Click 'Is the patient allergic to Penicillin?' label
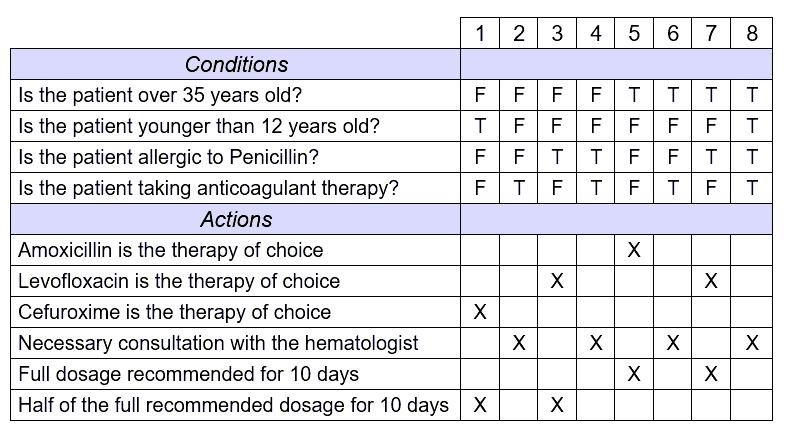The height and width of the screenshot is (439, 794). point(169,157)
